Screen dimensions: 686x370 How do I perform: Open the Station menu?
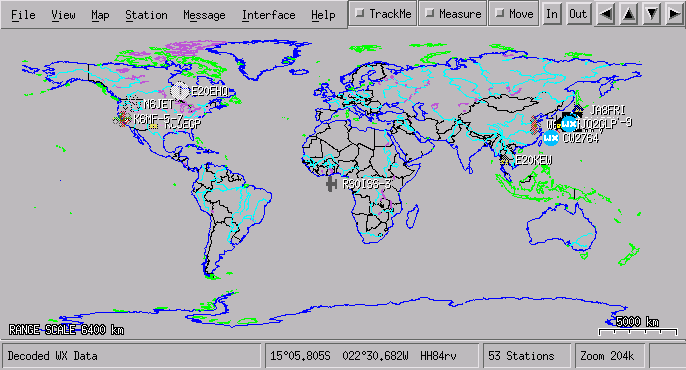146,15
